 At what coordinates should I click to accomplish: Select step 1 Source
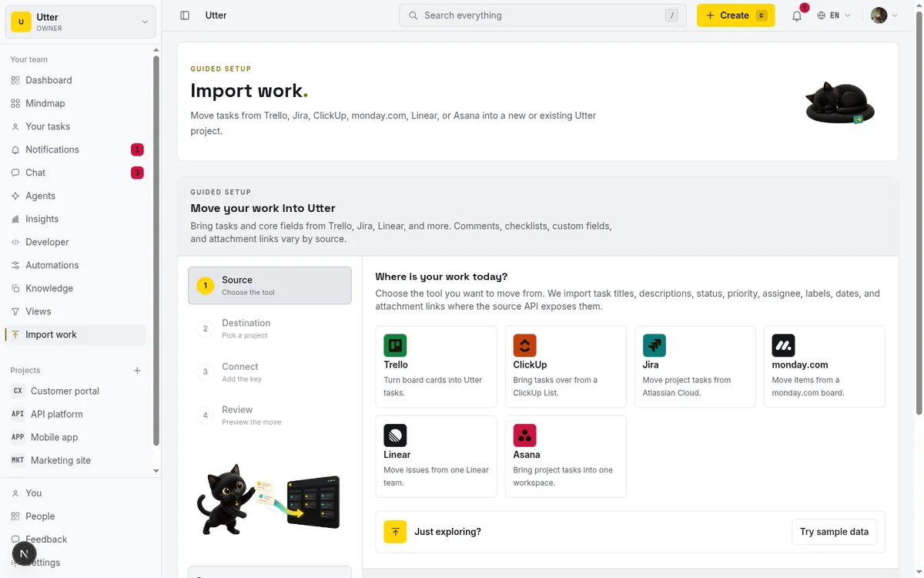269,286
